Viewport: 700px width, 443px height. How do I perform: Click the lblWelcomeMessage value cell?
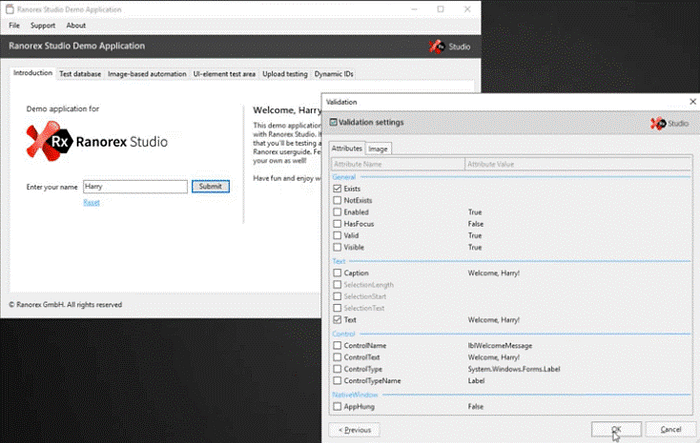coord(500,346)
